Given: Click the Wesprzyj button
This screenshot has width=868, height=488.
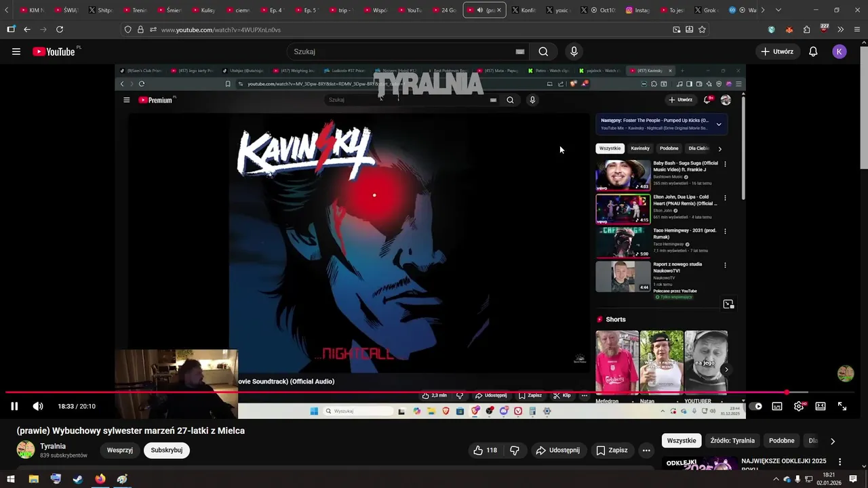Looking at the screenshot, I should coord(119,450).
